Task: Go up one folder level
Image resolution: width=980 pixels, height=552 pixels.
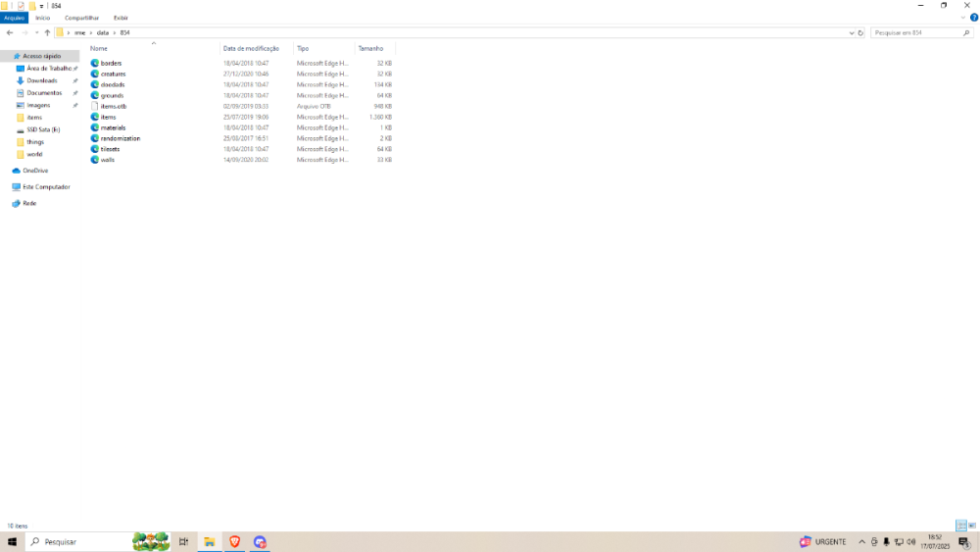Action: [x=47, y=32]
